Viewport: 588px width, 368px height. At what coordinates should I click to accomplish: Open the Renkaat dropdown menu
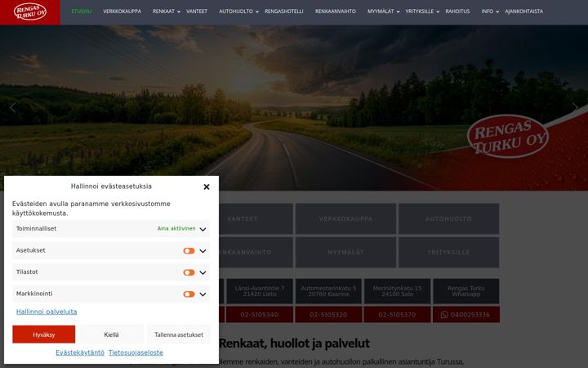point(166,11)
